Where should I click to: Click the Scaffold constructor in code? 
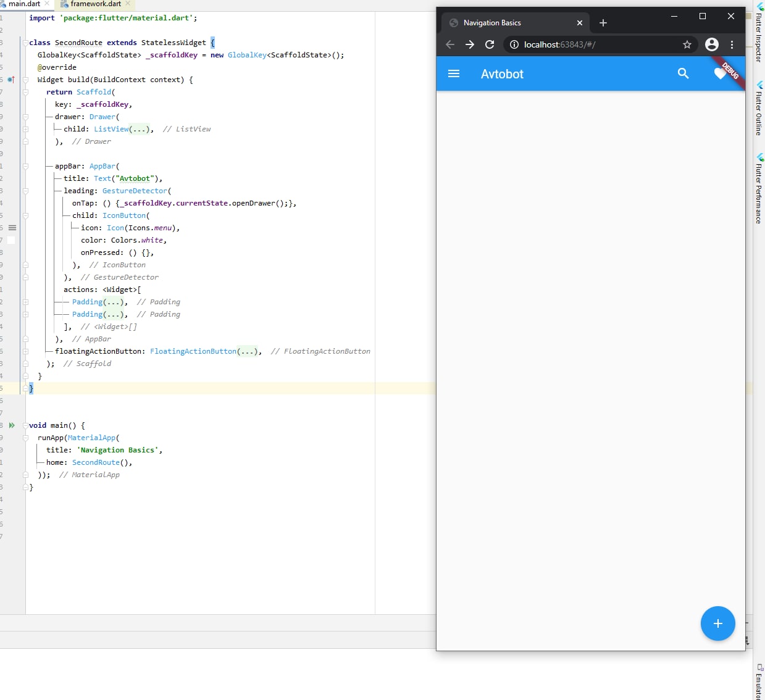tap(94, 92)
